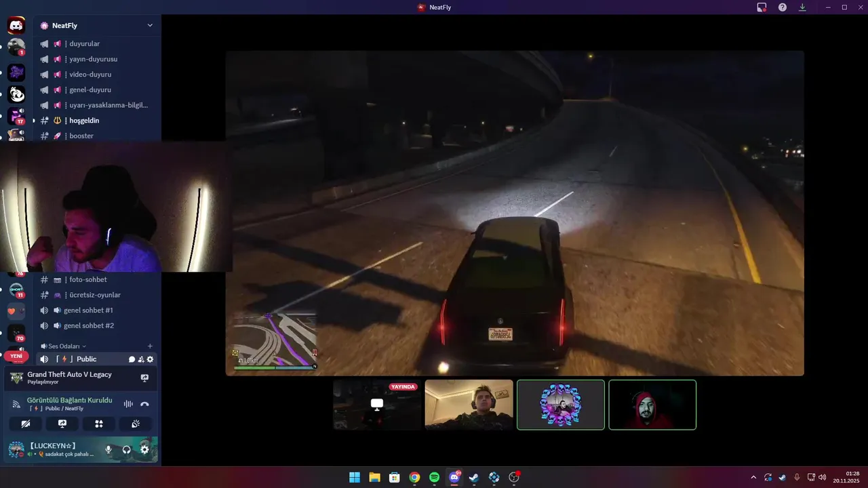Open the LUCKEYN user avatar status

pyautogui.click(x=16, y=449)
